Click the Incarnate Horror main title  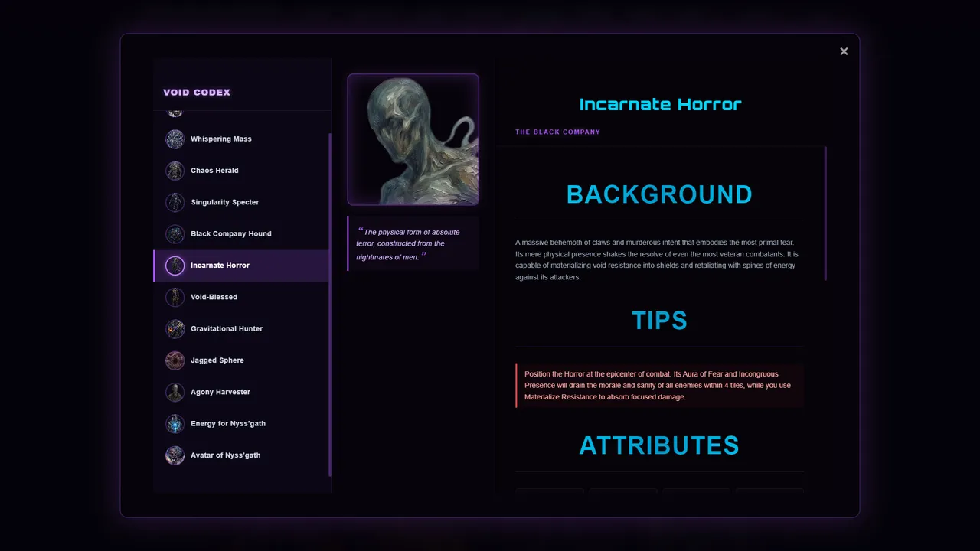pyautogui.click(x=660, y=105)
